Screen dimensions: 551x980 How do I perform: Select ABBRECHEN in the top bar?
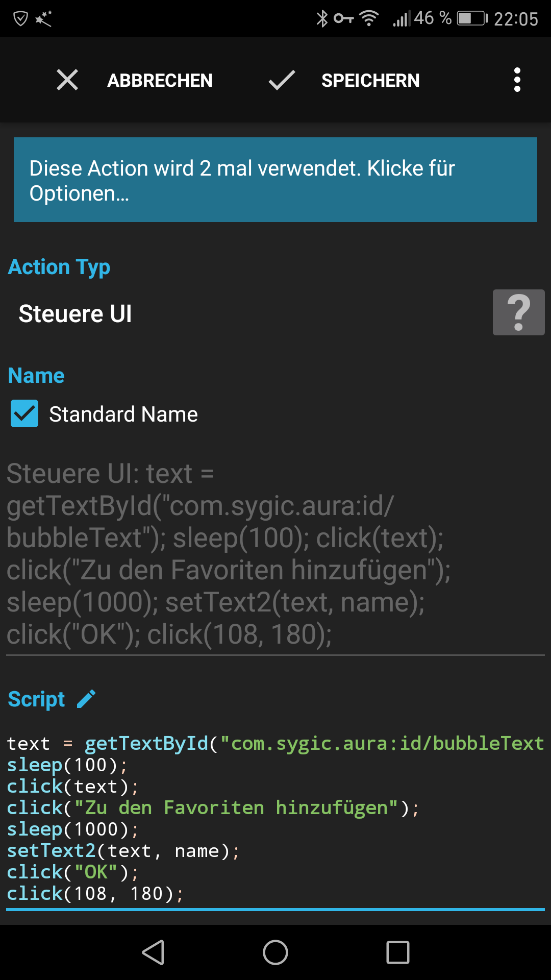[x=159, y=80]
